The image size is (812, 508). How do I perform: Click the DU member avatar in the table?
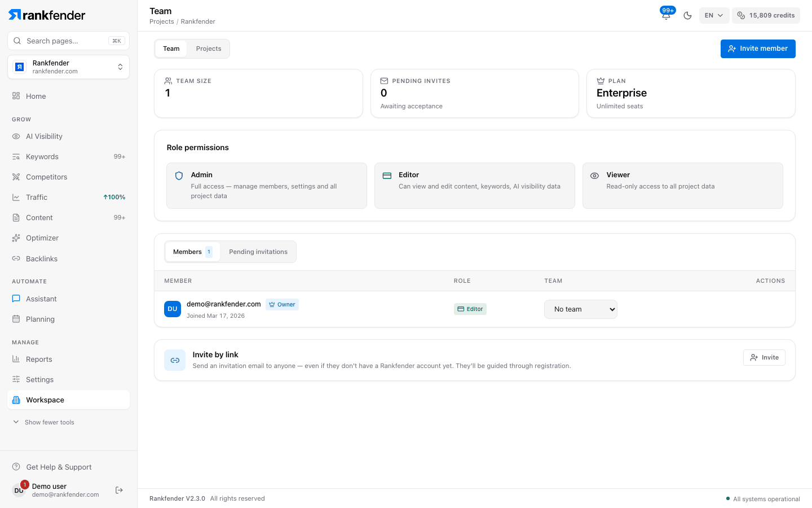click(x=173, y=309)
